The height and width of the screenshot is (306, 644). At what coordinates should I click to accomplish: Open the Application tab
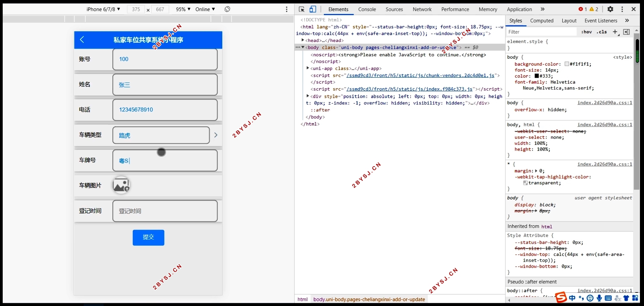[x=519, y=9]
